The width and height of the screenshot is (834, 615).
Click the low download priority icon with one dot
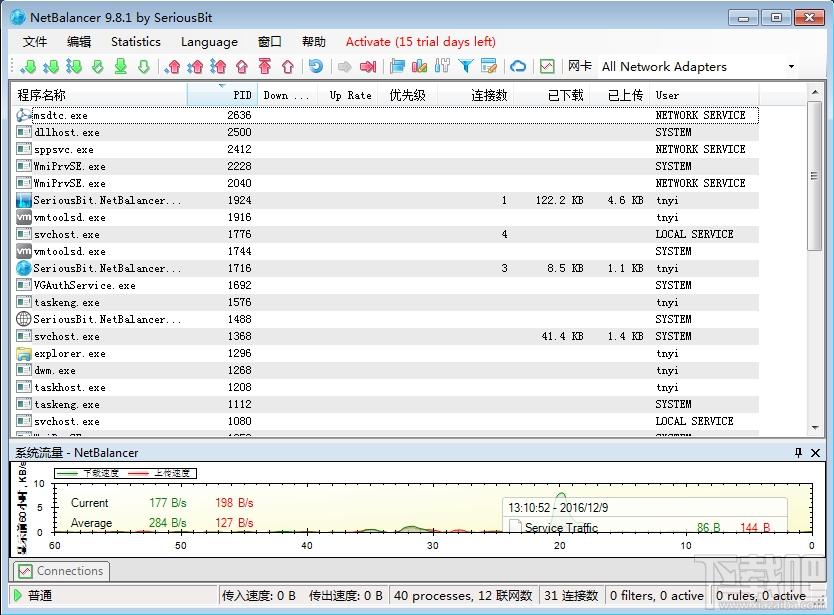click(x=28, y=67)
